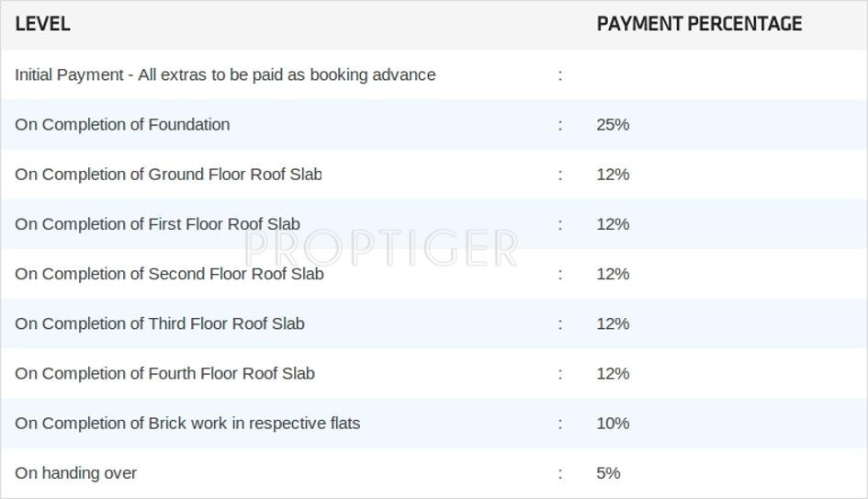Select the Initial Payment booking advance row
The width and height of the screenshot is (868, 499).
(225, 74)
